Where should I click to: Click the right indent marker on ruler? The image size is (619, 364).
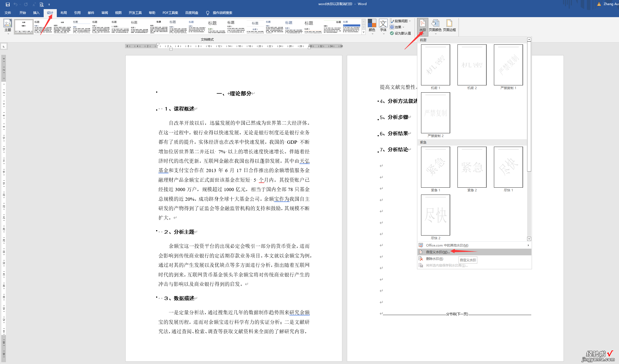coord(309,47)
